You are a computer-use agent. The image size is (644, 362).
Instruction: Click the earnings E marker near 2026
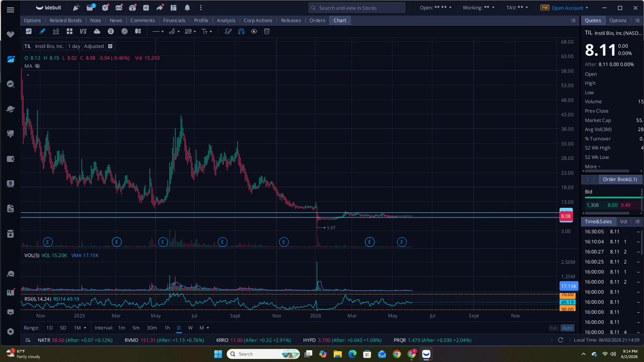tap(283, 242)
